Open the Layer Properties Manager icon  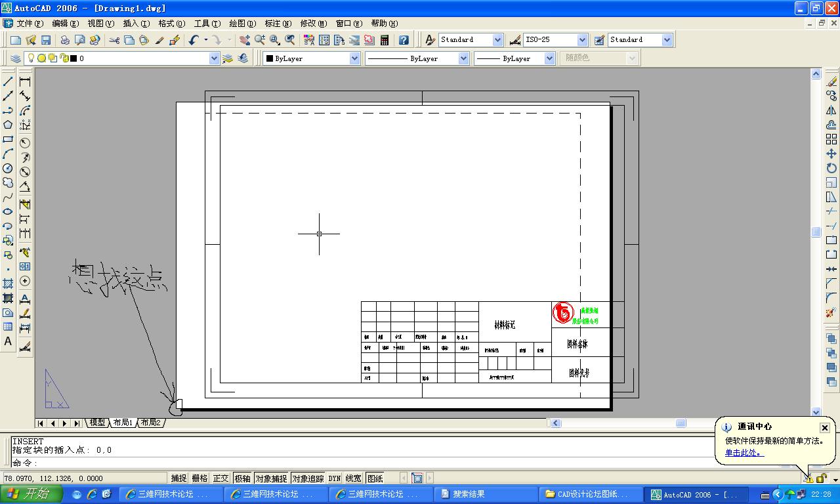(x=16, y=58)
